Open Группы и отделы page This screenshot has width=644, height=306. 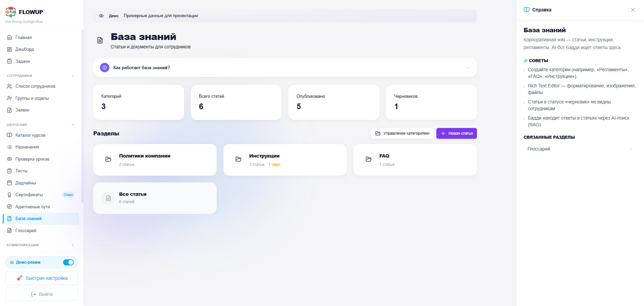(41, 98)
